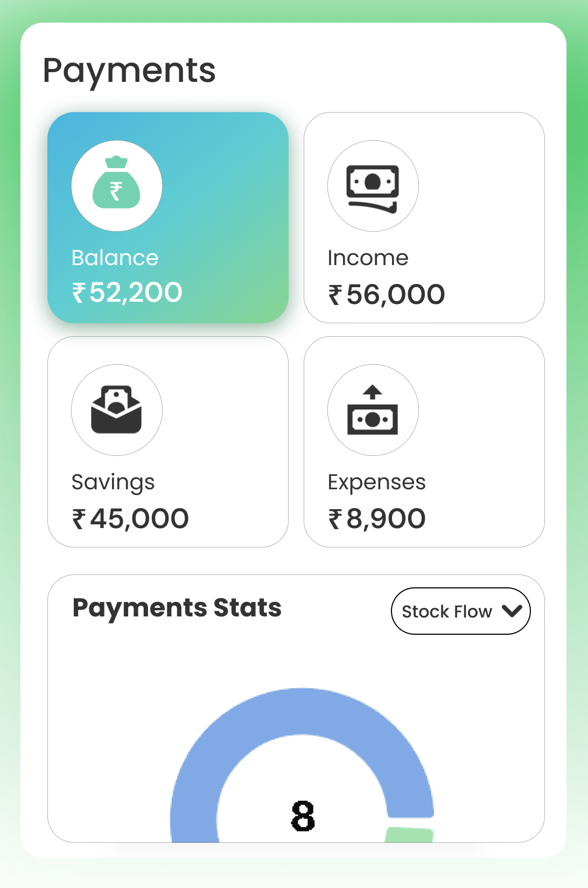Click the Expenses money upload icon
This screenshot has width=588, height=888.
(373, 410)
